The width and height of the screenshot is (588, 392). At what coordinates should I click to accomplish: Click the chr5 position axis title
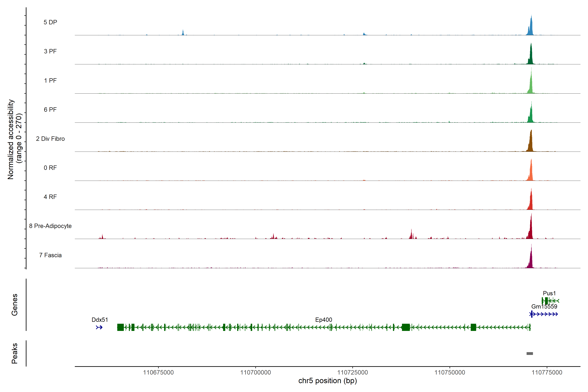pyautogui.click(x=327, y=381)
